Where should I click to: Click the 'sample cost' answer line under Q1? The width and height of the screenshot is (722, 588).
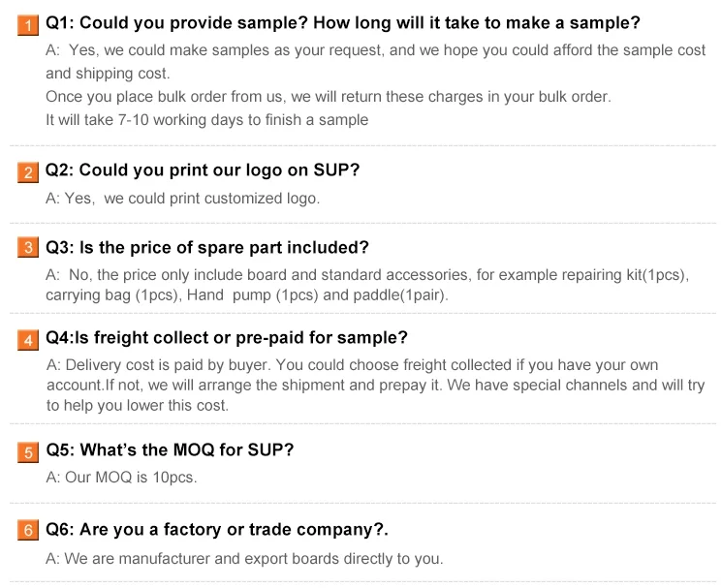pyautogui.click(x=376, y=50)
